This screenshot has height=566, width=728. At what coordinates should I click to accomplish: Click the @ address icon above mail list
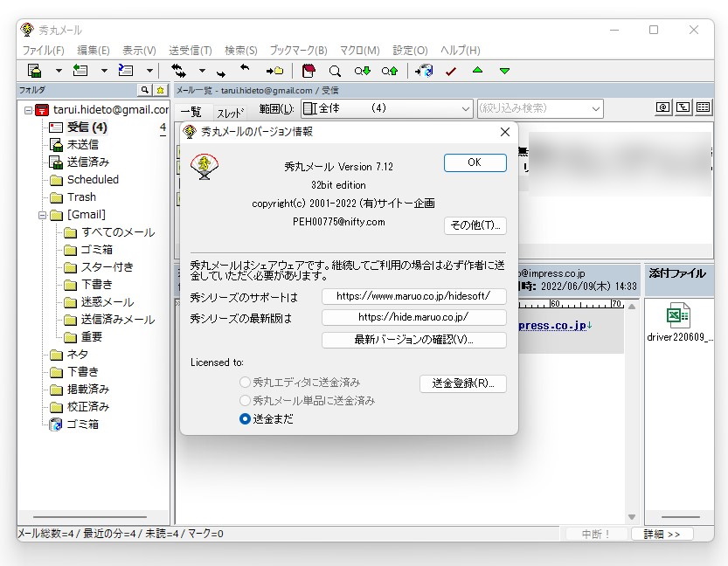click(662, 107)
